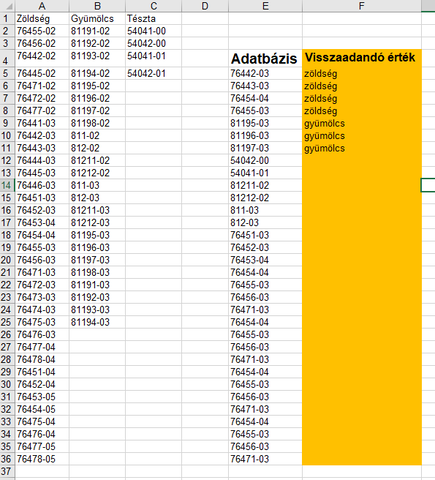Select column C header
Screen dimensions: 435x480
[x=154, y=6]
